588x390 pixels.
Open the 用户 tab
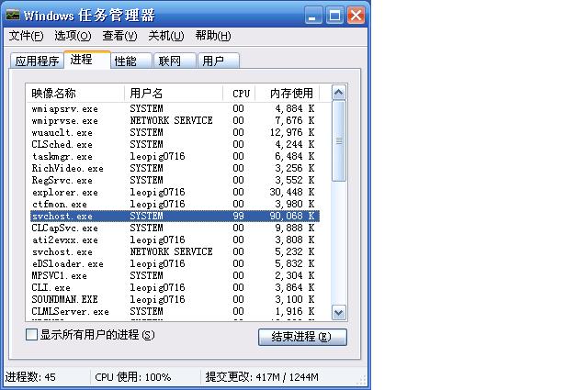[219, 61]
